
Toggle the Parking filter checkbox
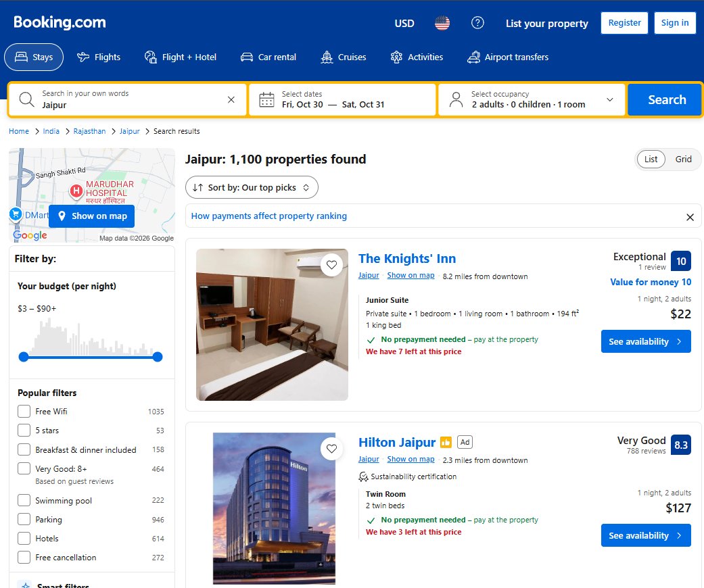point(24,519)
